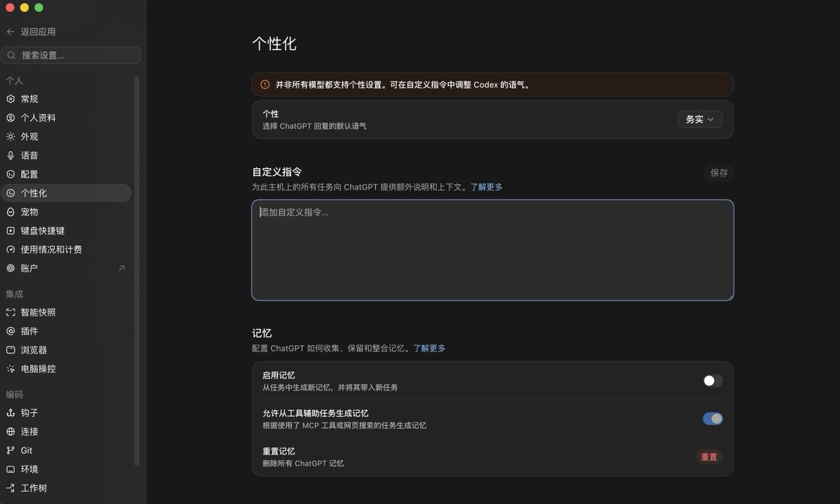Click the warning icon in the notice banner
This screenshot has height=504, width=840.
click(265, 85)
